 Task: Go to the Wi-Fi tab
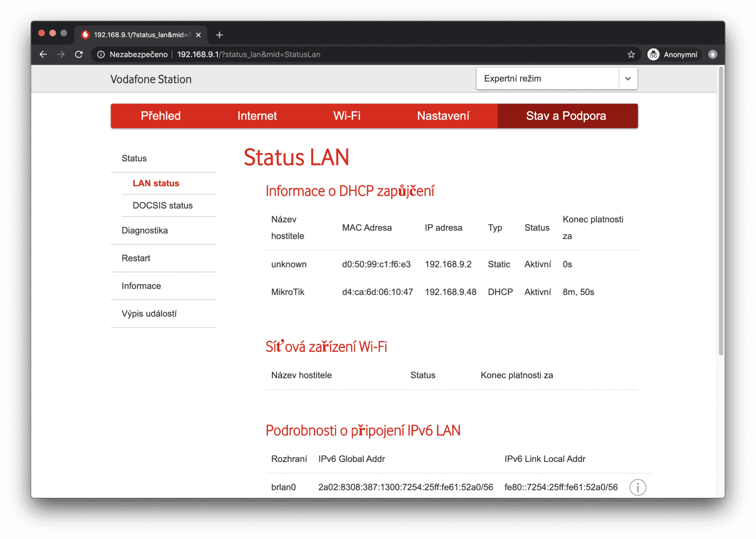pos(347,116)
